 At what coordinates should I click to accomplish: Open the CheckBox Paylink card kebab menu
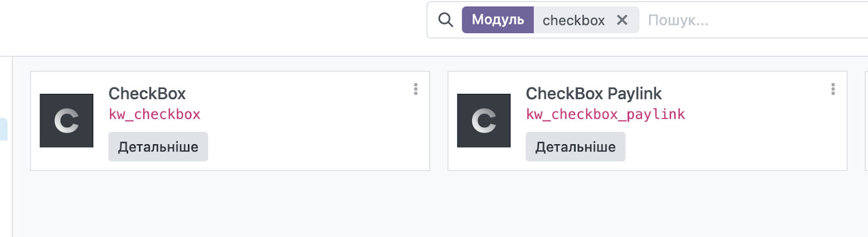point(833,89)
